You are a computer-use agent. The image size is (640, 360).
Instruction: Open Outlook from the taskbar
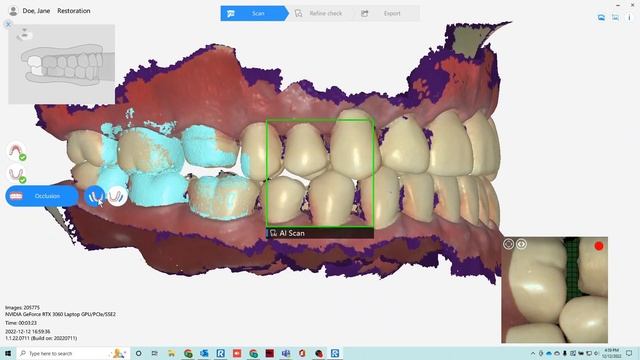204,353
